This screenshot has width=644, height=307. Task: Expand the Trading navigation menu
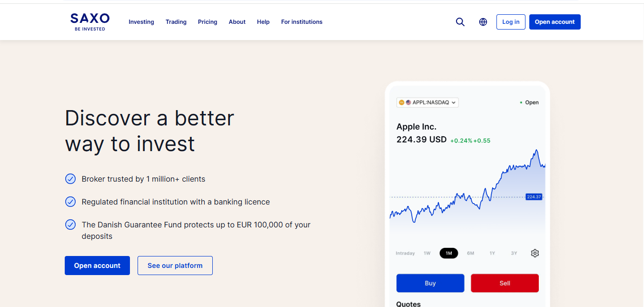pos(176,22)
